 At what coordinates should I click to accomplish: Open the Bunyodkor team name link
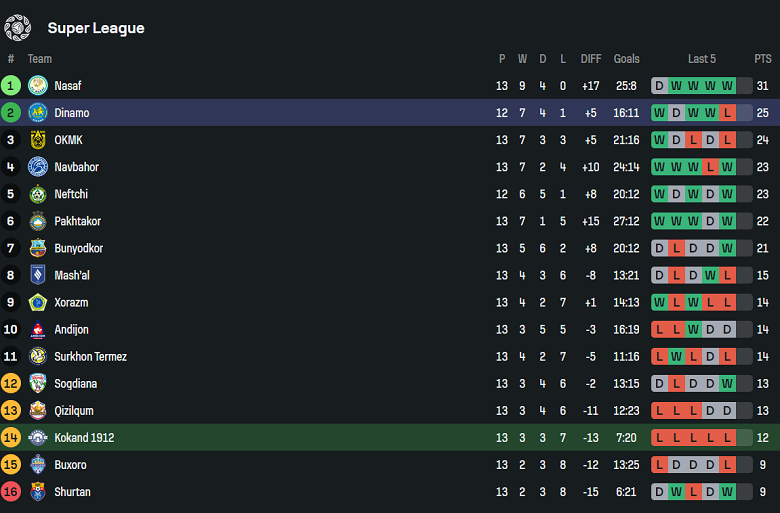(x=79, y=248)
